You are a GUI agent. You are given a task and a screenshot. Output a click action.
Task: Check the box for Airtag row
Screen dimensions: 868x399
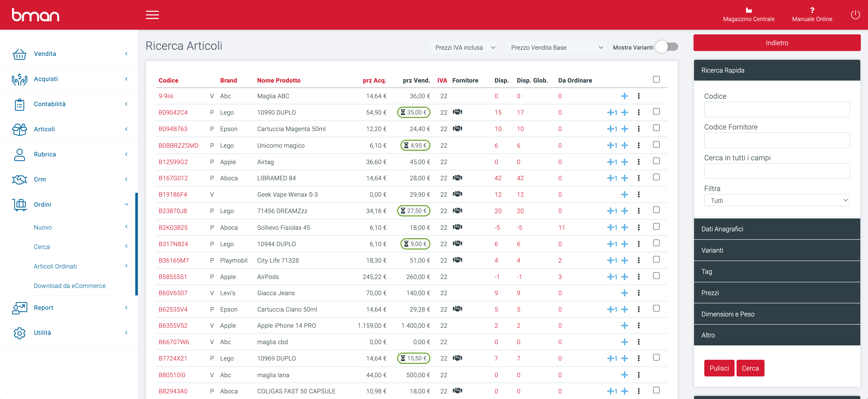click(x=656, y=161)
